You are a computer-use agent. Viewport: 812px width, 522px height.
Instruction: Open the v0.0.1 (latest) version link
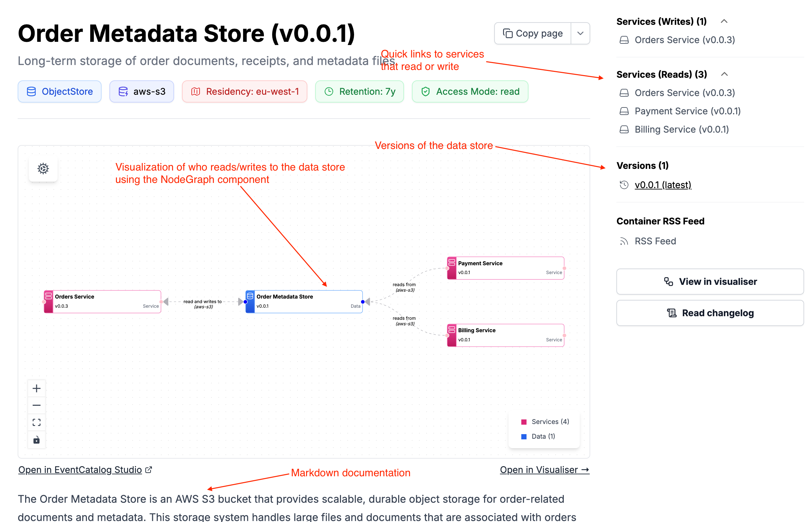[x=663, y=185]
